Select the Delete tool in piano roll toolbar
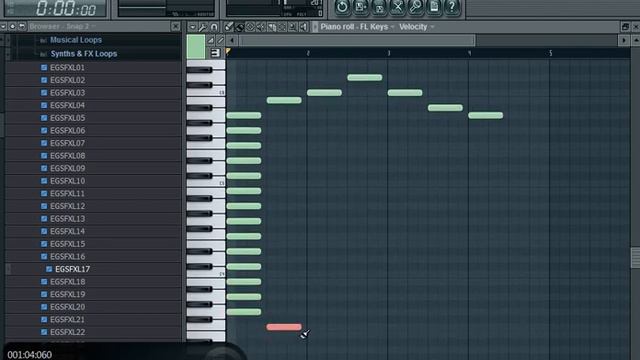Viewport: 640px width, 360px height. [250, 27]
